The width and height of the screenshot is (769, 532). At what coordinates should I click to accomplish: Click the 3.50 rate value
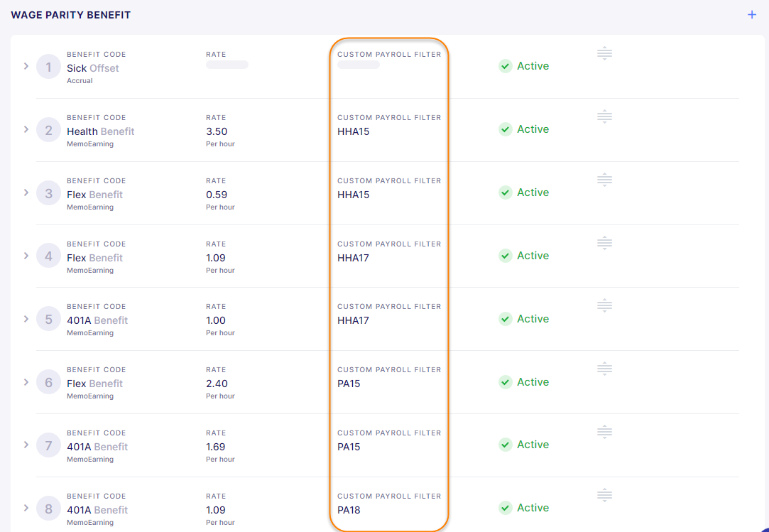(217, 131)
